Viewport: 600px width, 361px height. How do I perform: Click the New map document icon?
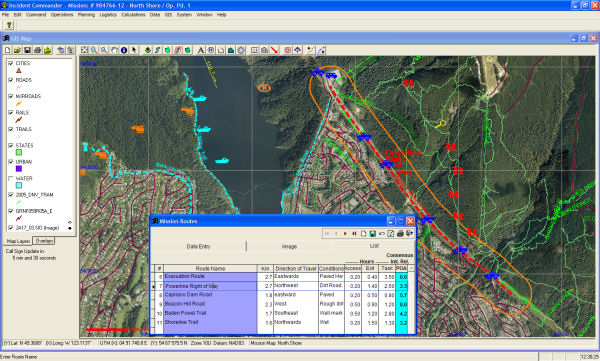[8, 50]
